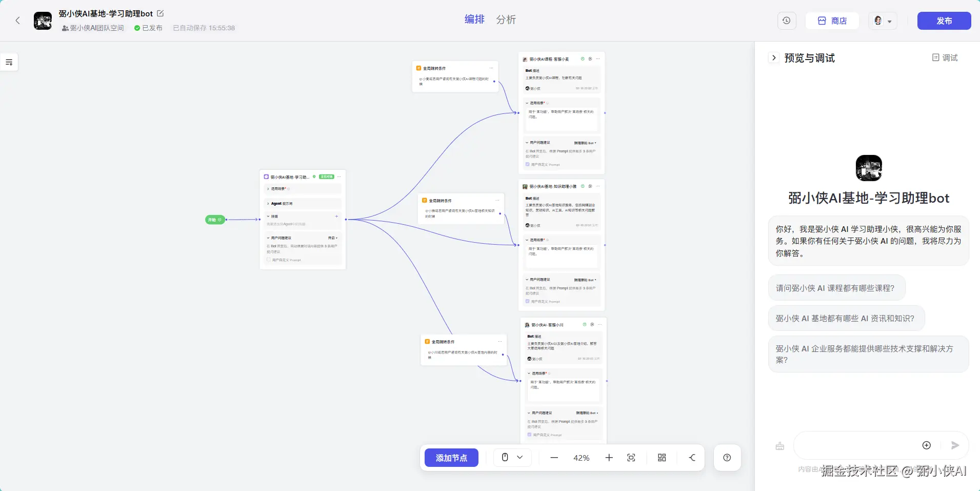This screenshot has width=980, height=491.
Task: Ask 请问弼小侠 AI 课程都有哪些课程 suggestion
Action: (x=836, y=288)
